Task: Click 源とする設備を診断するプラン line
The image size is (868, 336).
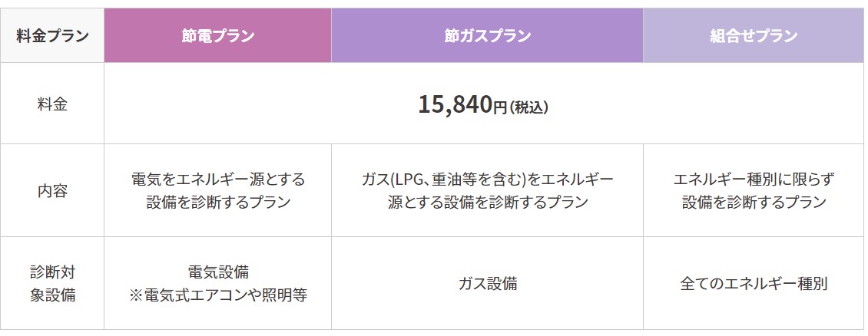Action: pos(487,202)
